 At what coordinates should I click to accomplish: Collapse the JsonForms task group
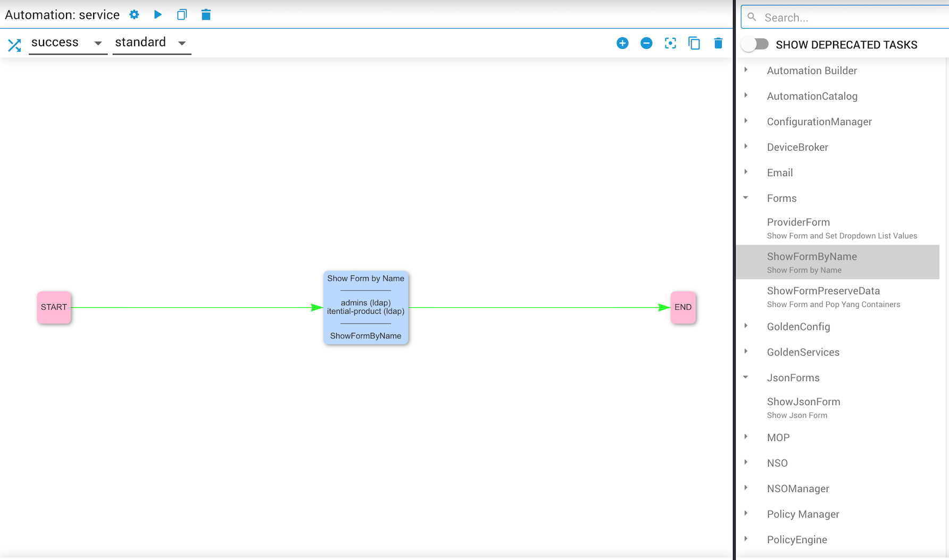pos(746,377)
